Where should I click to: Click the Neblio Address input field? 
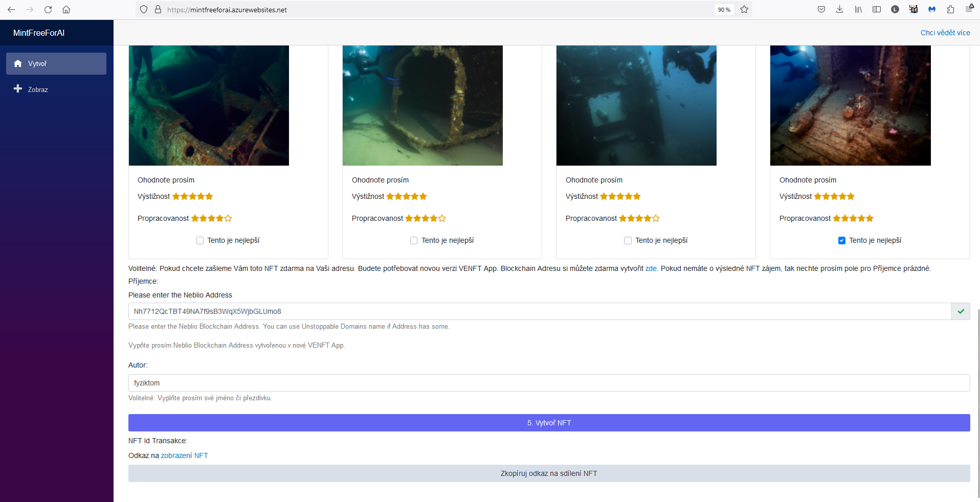540,311
